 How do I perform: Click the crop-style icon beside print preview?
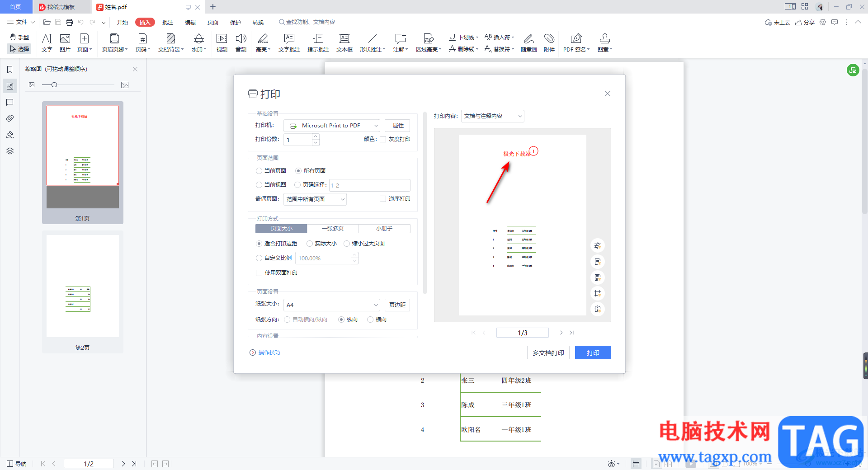pyautogui.click(x=598, y=293)
